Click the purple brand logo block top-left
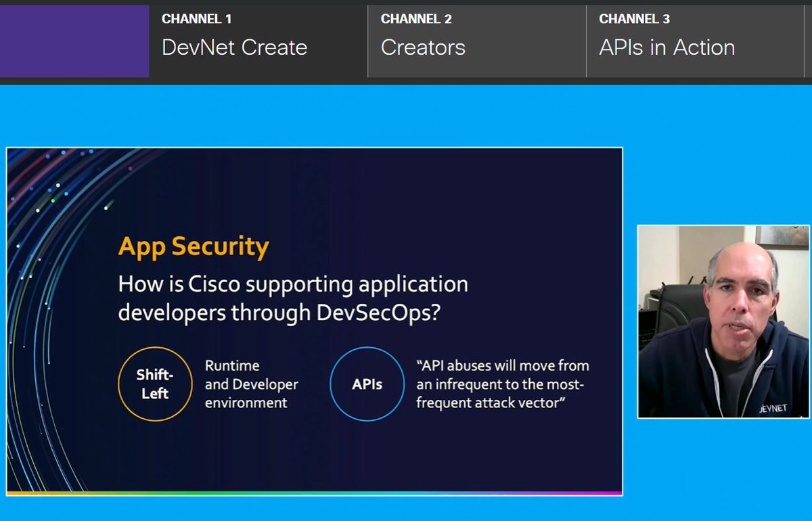 click(x=74, y=42)
